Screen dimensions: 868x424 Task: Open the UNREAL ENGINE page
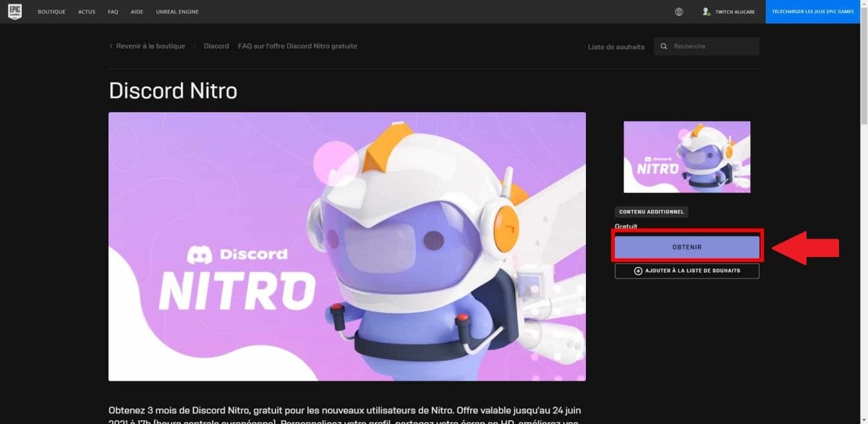point(176,12)
